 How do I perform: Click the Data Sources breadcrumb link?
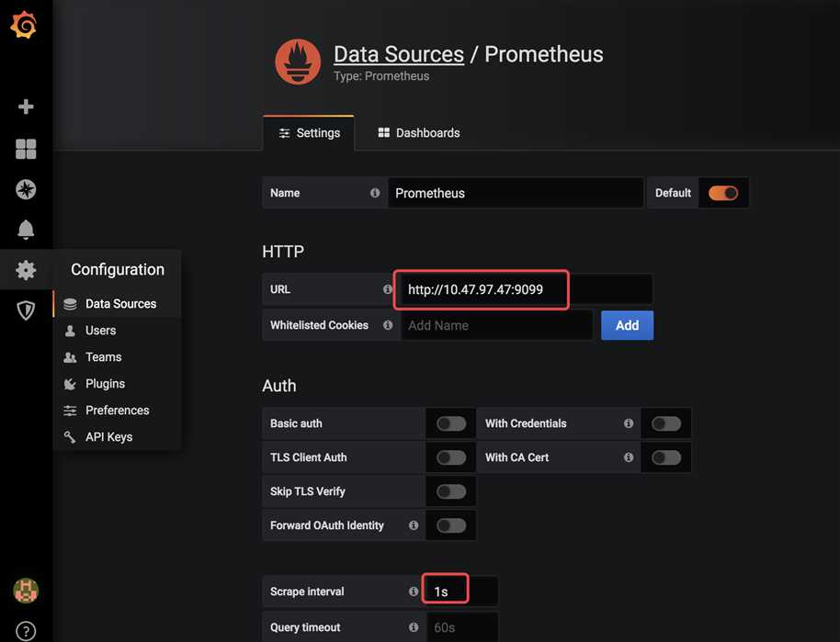point(399,54)
